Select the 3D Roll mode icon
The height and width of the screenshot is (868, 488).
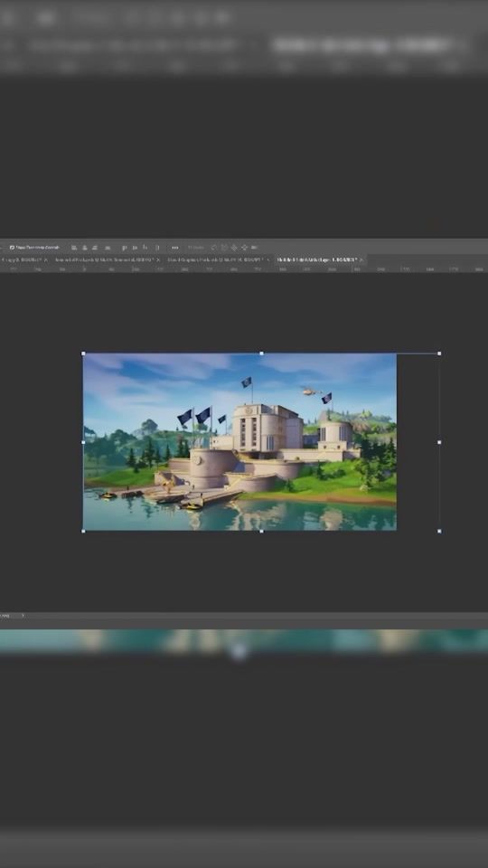coord(224,248)
